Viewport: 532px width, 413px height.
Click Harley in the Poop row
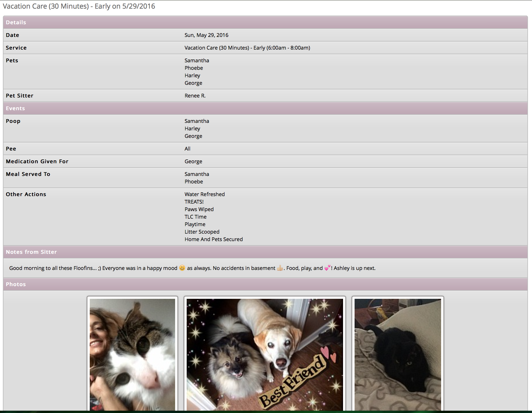coord(192,128)
